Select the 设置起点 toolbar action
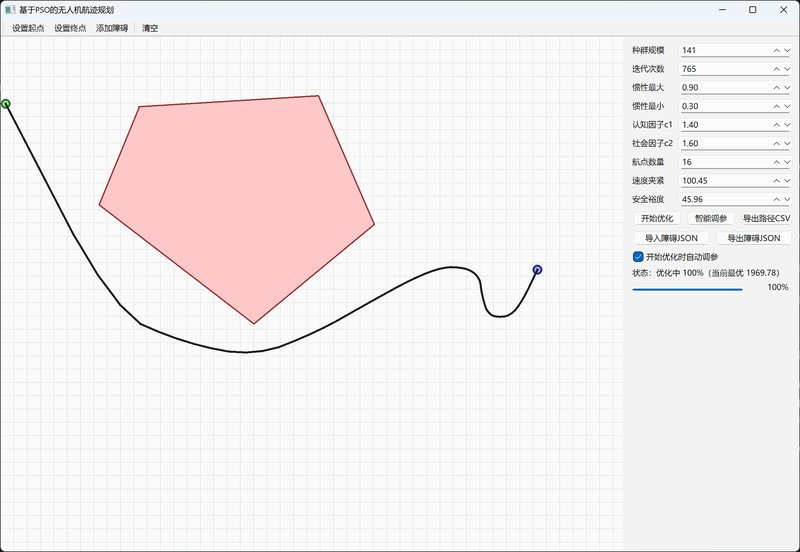The image size is (800, 552). pyautogui.click(x=28, y=29)
